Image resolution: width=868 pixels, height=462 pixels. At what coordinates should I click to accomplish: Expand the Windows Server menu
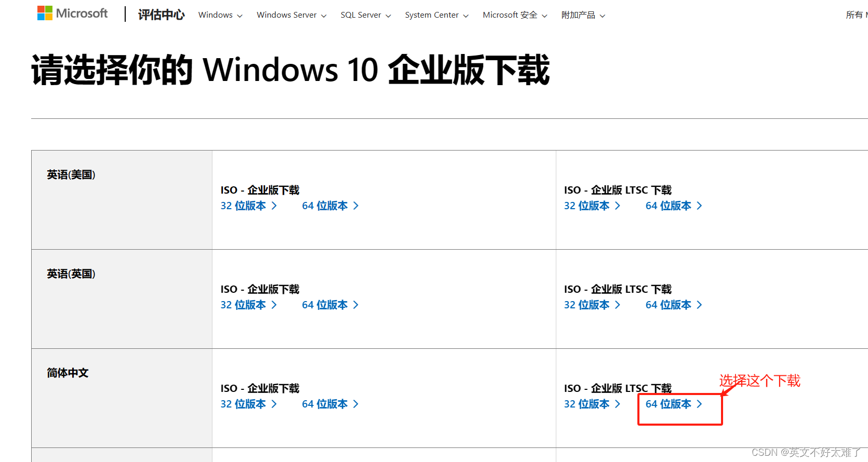point(291,15)
